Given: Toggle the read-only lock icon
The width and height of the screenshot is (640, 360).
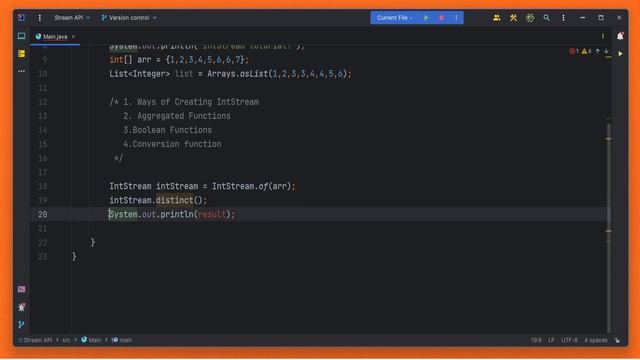Looking at the screenshot, I should [617, 340].
